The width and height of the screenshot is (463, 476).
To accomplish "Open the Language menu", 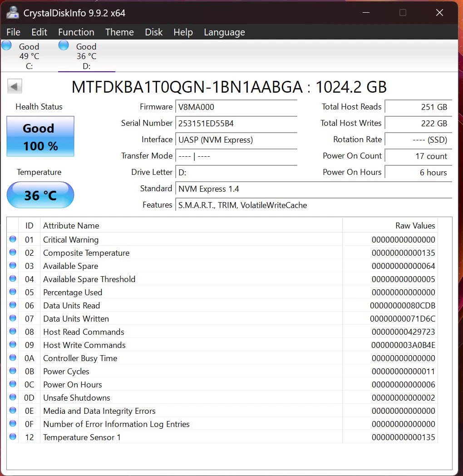I will point(224,32).
